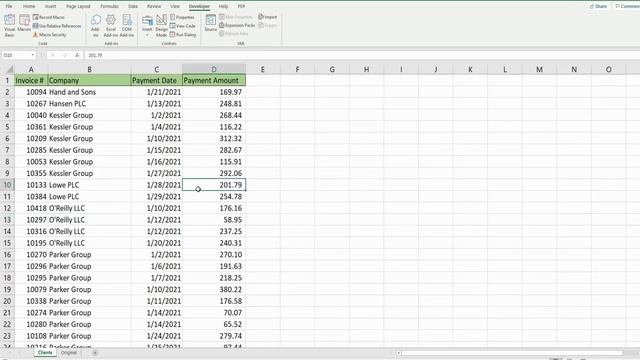This screenshot has width=640, height=360.
Task: Switch to the Original sheet tab
Action: 69,353
